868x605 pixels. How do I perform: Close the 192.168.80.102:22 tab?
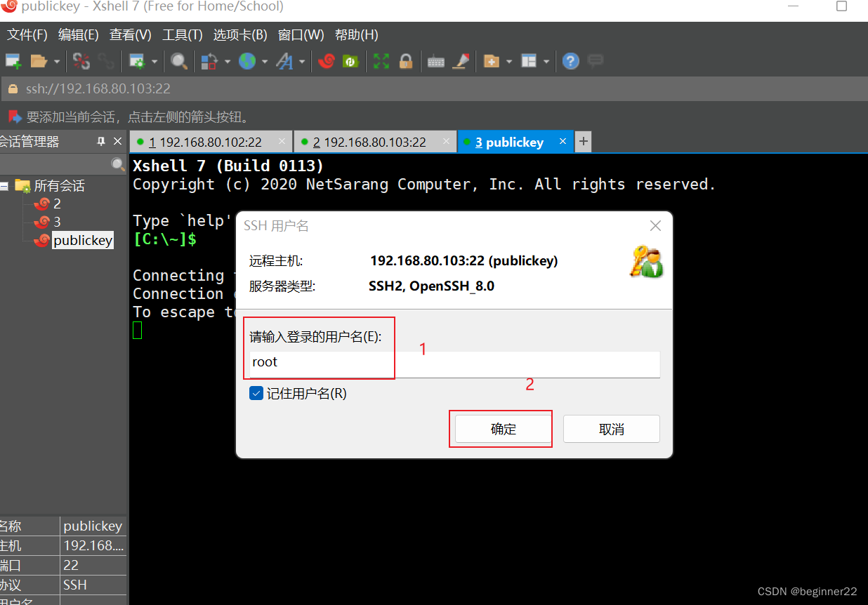point(282,142)
